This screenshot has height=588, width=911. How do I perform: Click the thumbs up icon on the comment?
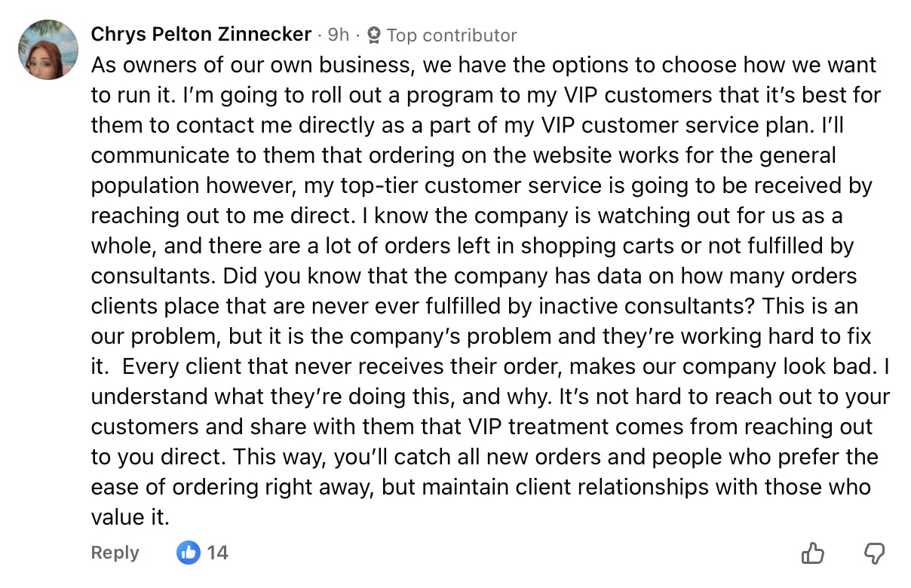[x=813, y=553]
